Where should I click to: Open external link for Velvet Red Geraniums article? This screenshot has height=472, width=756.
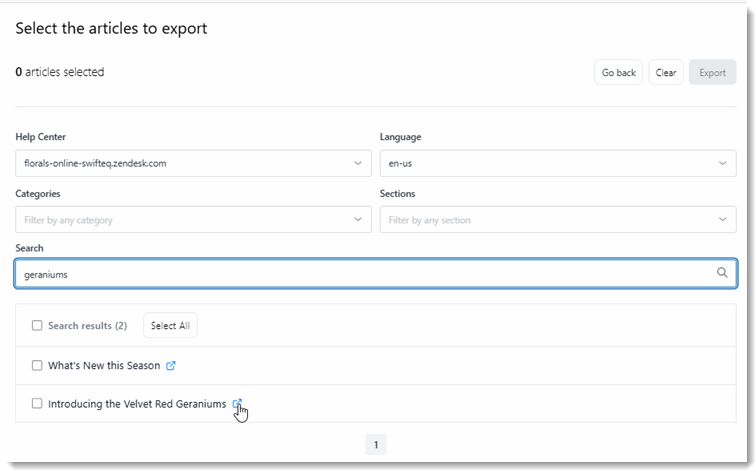click(x=237, y=404)
